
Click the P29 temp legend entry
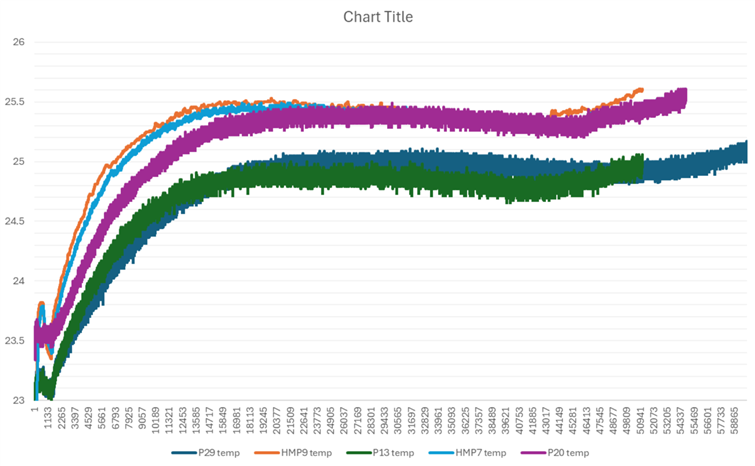coord(206,453)
